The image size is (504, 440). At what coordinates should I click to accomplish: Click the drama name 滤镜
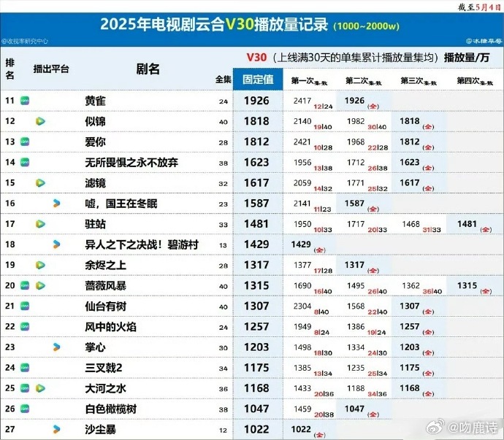pos(96,183)
